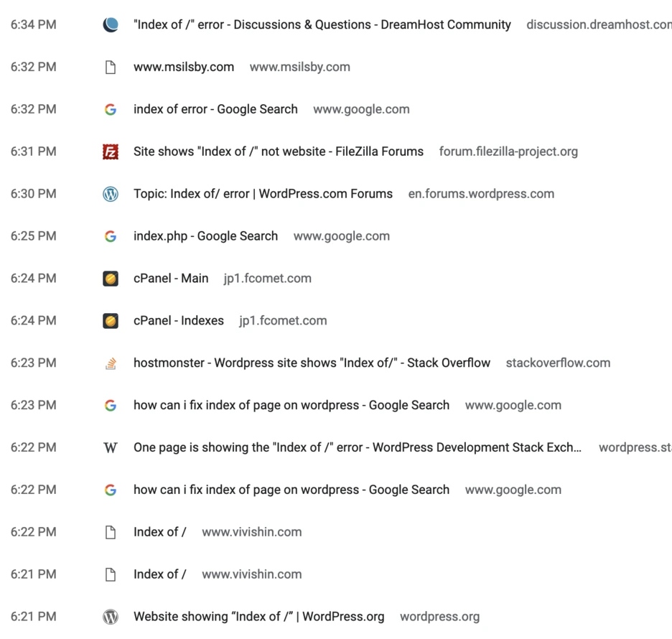Click the en.forums.wordpress.com domain text

click(x=481, y=194)
